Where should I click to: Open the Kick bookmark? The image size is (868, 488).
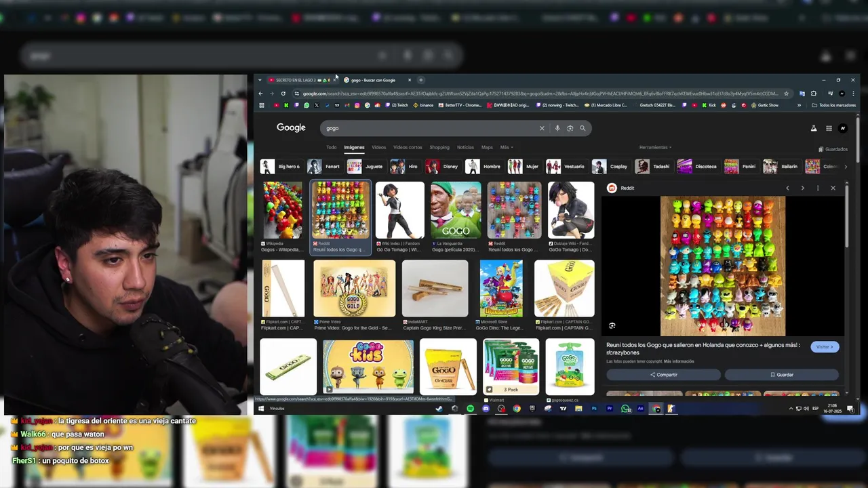click(709, 105)
